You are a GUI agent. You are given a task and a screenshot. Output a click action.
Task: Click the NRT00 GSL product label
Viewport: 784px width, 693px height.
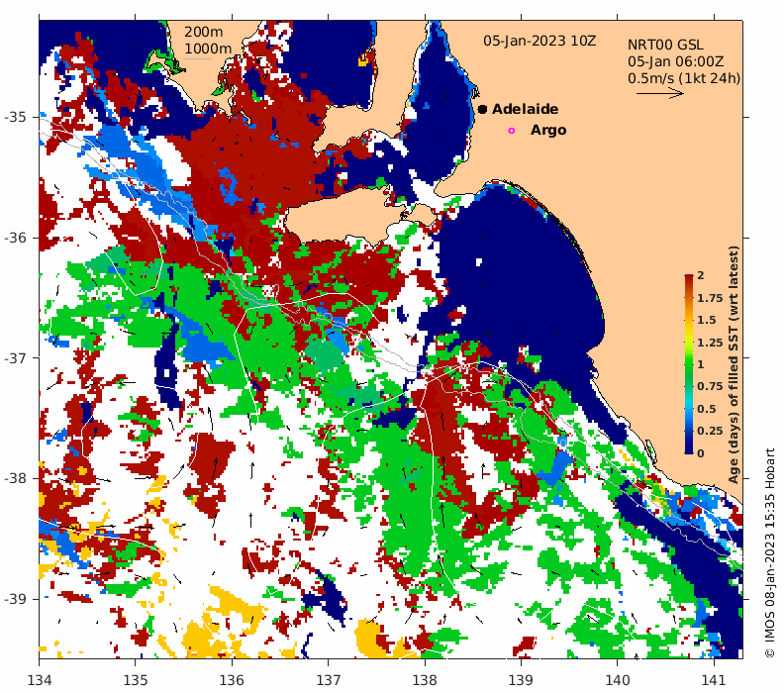[665, 45]
